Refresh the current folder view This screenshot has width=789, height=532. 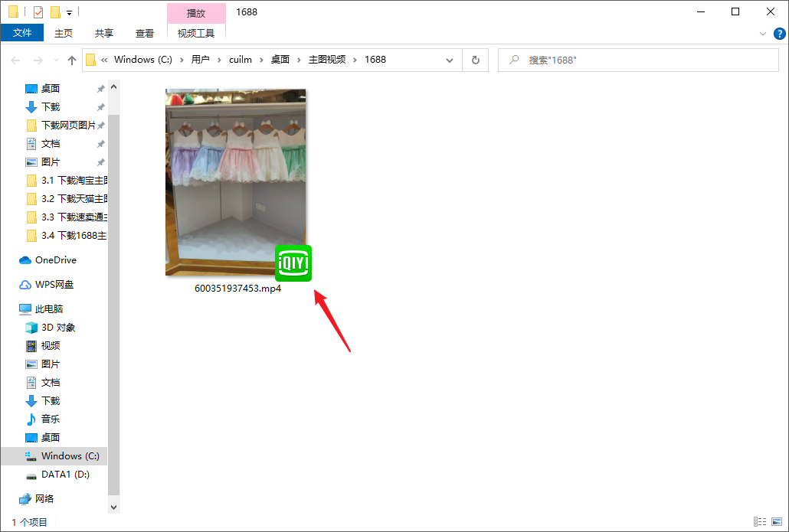476,60
